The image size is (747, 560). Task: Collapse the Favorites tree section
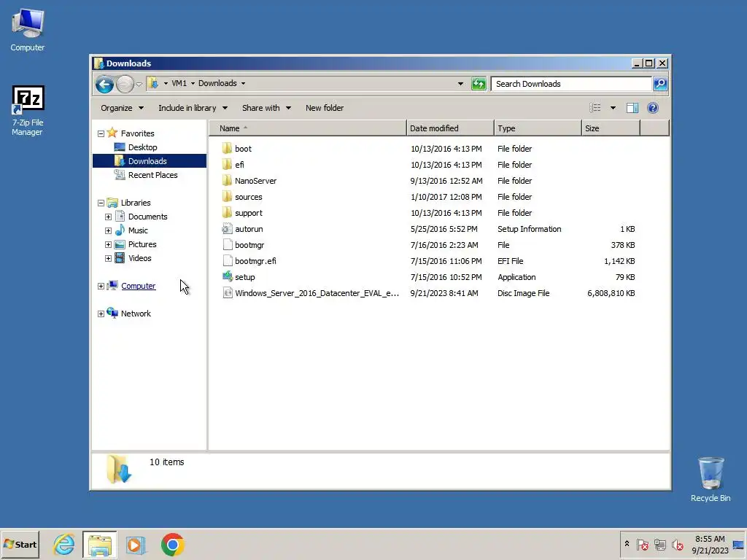[101, 134]
